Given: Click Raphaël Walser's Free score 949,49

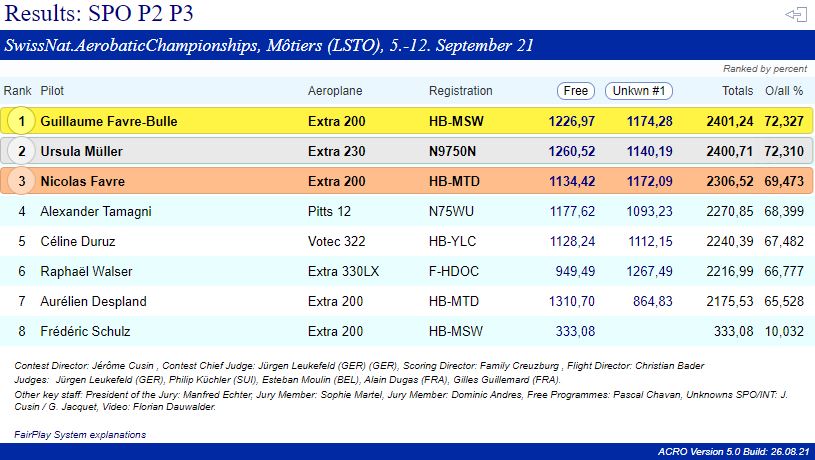Looking at the screenshot, I should (575, 272).
